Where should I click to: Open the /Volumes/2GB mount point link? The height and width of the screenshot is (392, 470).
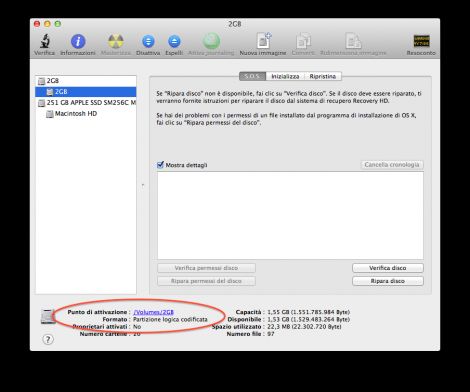pos(153,312)
